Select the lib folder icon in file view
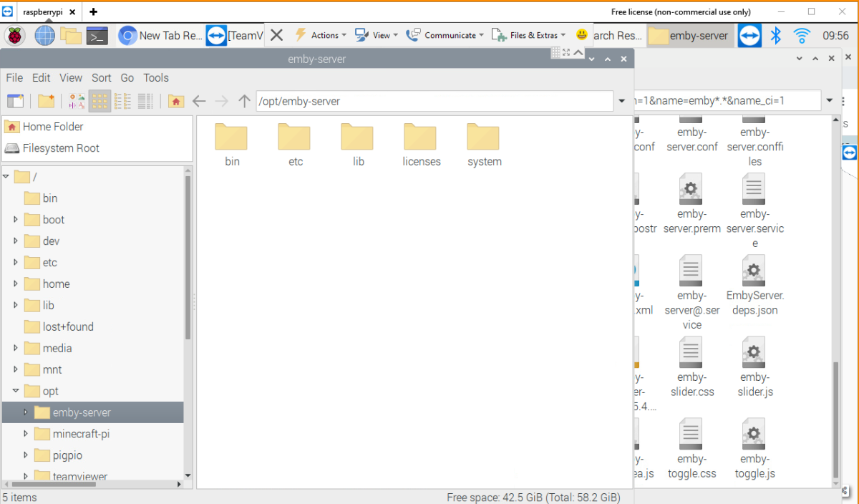 [358, 146]
